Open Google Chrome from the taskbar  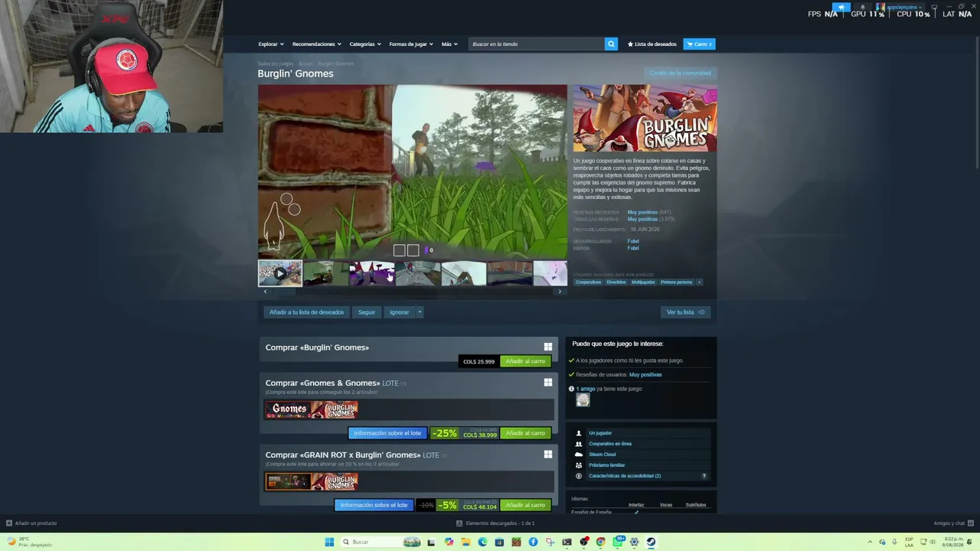pos(600,542)
